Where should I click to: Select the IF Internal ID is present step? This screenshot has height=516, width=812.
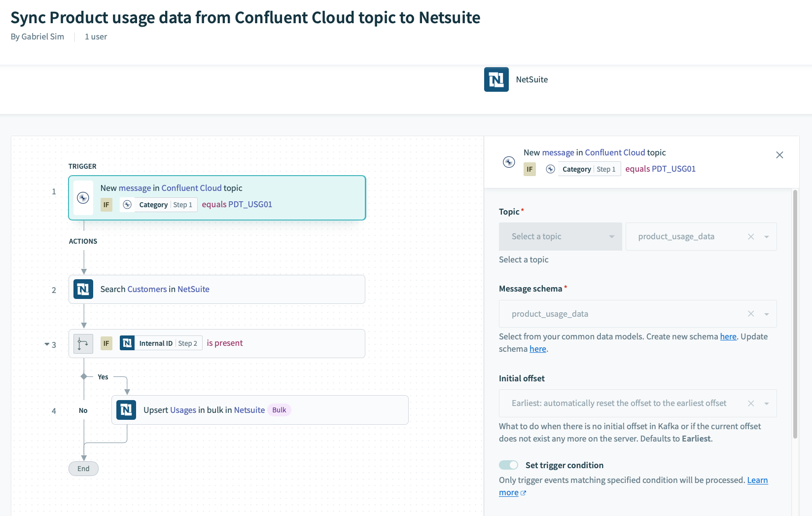(x=217, y=343)
